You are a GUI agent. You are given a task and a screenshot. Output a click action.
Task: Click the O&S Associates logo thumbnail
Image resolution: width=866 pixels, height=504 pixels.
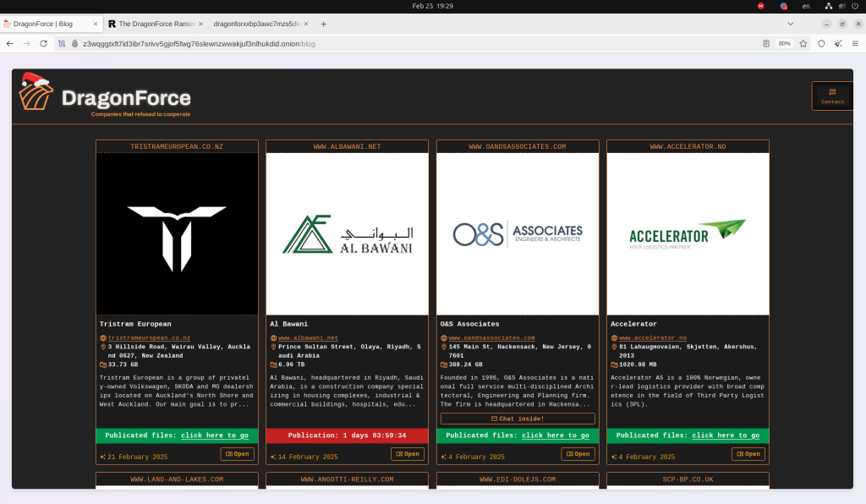click(518, 234)
